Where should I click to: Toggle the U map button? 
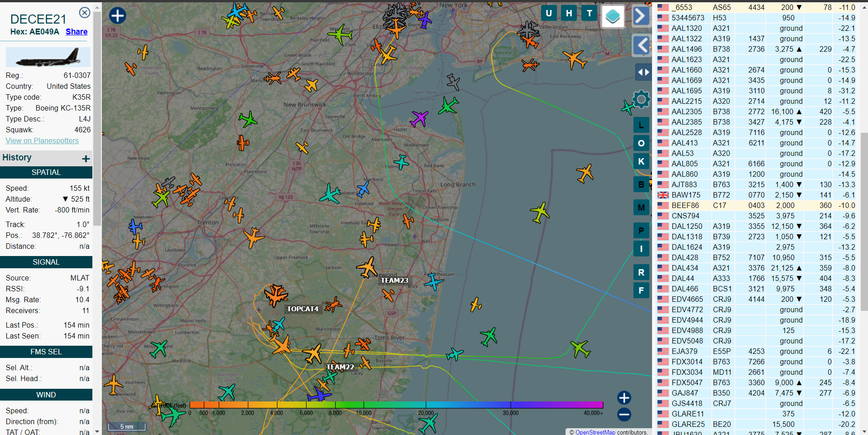(549, 13)
